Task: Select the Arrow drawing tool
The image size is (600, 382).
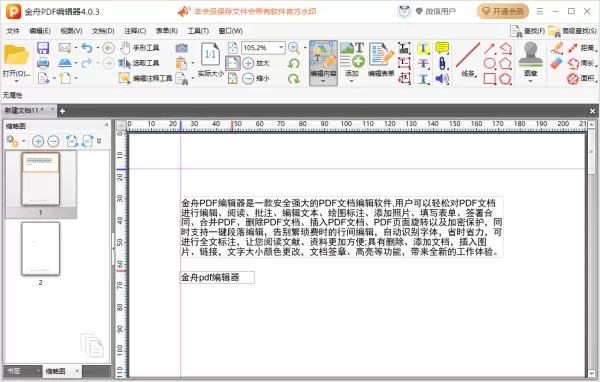Action: pyautogui.click(x=489, y=48)
